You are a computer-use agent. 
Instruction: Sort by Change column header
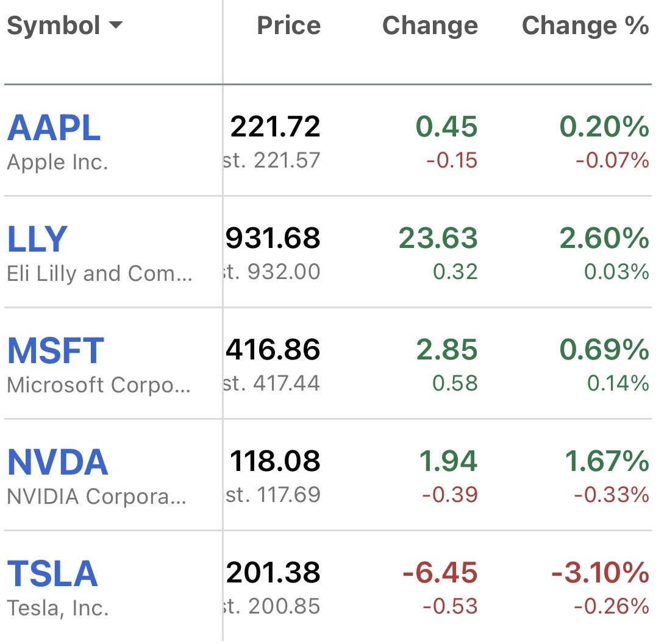[430, 26]
